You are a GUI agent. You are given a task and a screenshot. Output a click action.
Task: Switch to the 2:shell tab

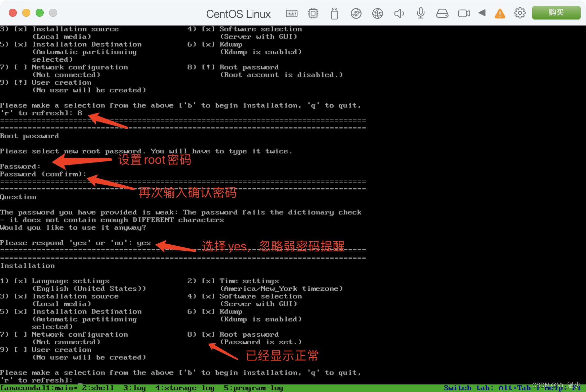(98, 388)
